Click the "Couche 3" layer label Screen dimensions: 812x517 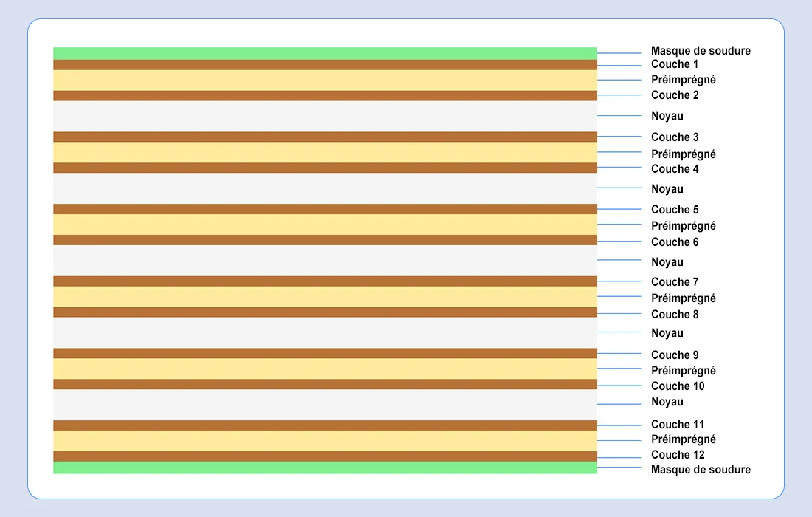pyautogui.click(x=674, y=137)
